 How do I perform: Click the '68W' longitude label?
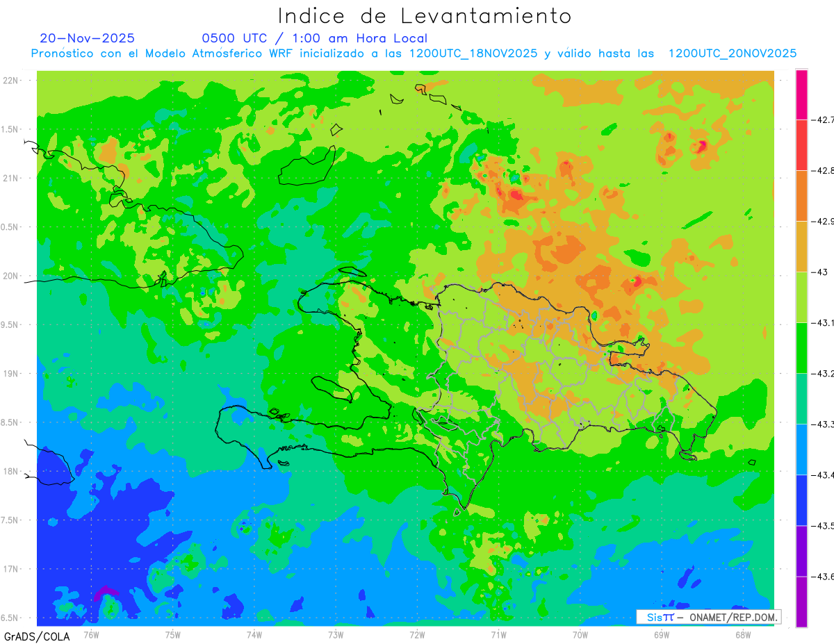(743, 634)
